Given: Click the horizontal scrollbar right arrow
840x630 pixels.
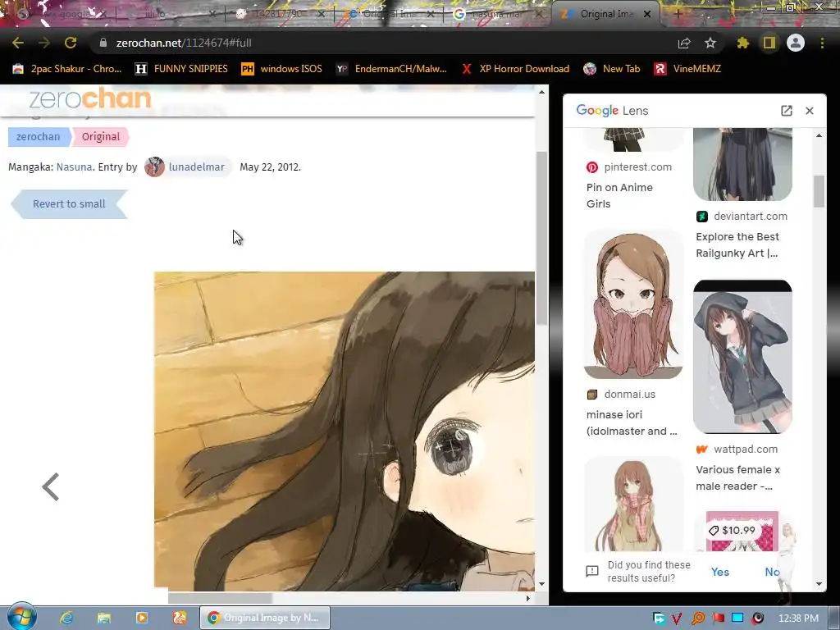Looking at the screenshot, I should [528, 598].
